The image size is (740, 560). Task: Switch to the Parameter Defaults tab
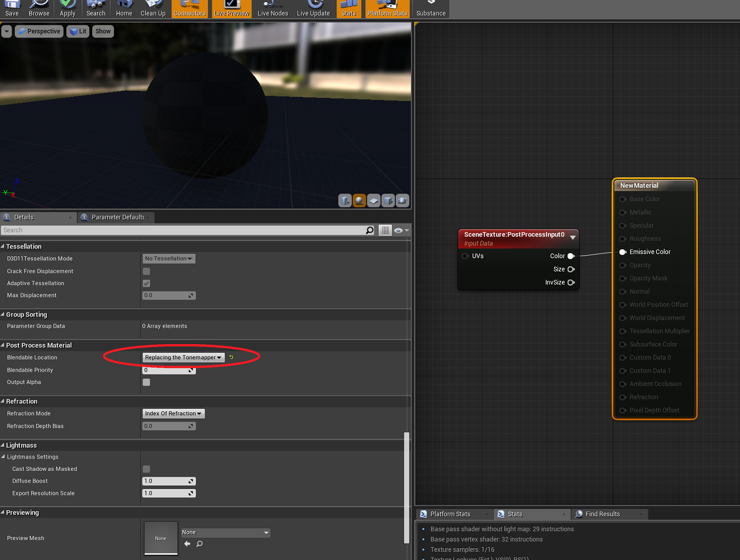click(x=115, y=217)
